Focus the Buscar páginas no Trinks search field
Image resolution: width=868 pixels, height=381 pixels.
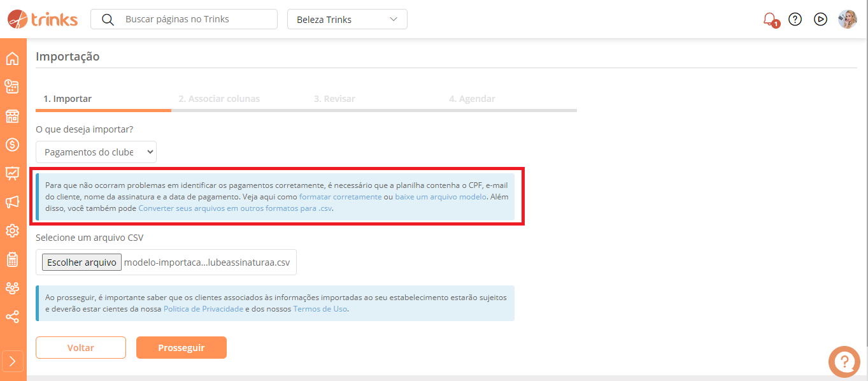click(x=184, y=19)
